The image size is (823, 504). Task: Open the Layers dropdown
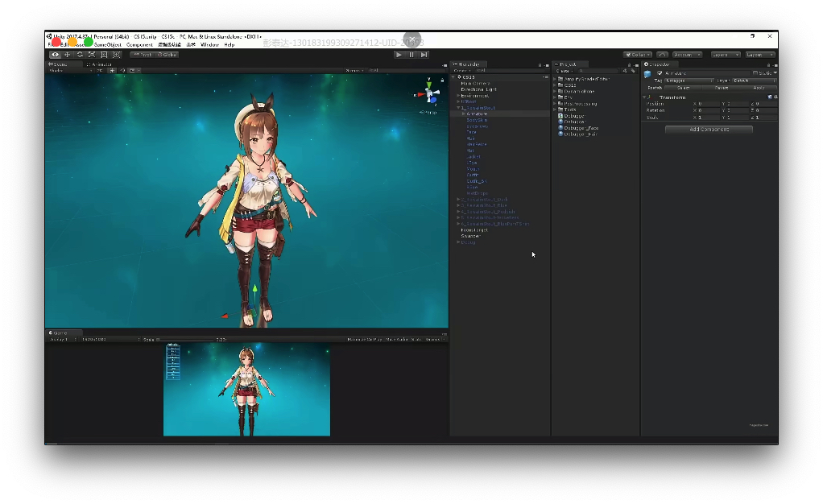pos(726,55)
